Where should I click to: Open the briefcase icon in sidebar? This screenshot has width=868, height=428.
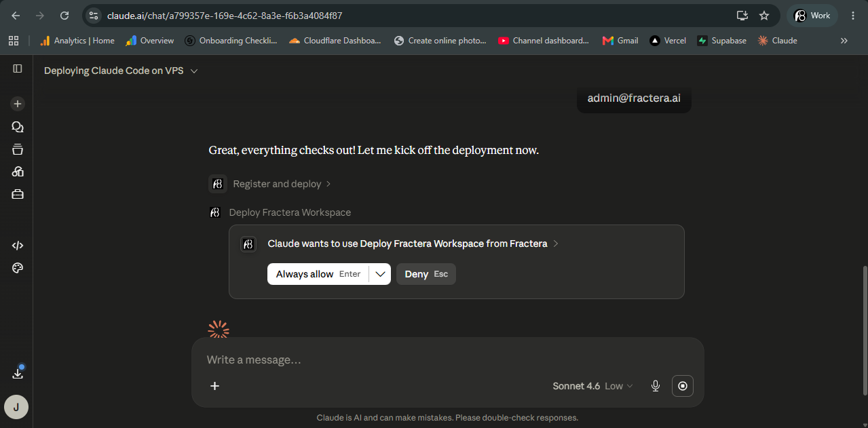click(18, 195)
